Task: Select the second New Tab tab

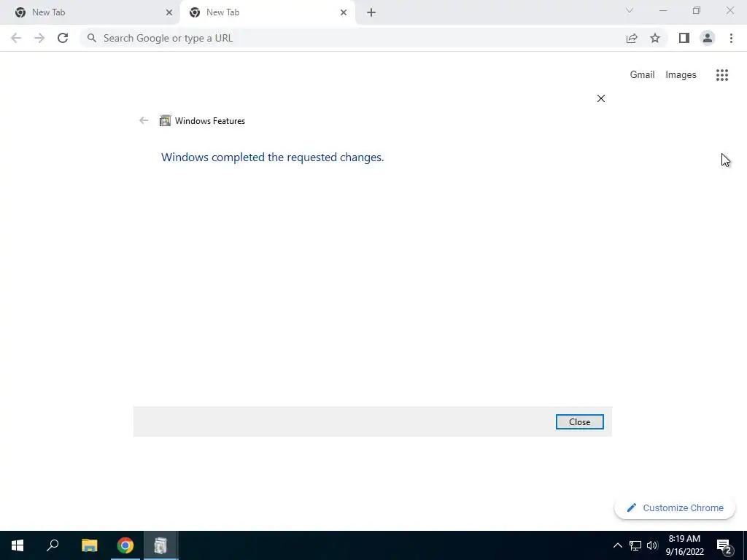Action: 267,12
